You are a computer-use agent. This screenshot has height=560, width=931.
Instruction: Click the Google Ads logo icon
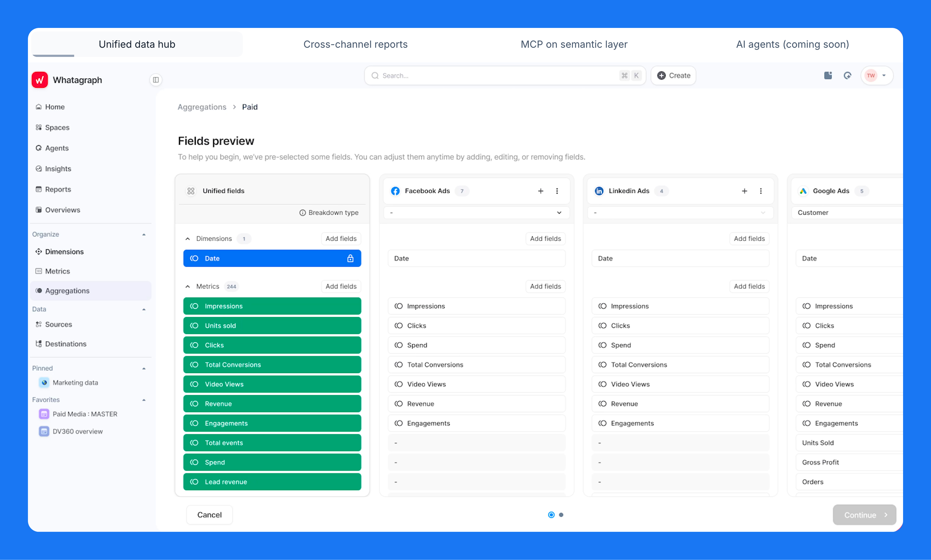[803, 191]
